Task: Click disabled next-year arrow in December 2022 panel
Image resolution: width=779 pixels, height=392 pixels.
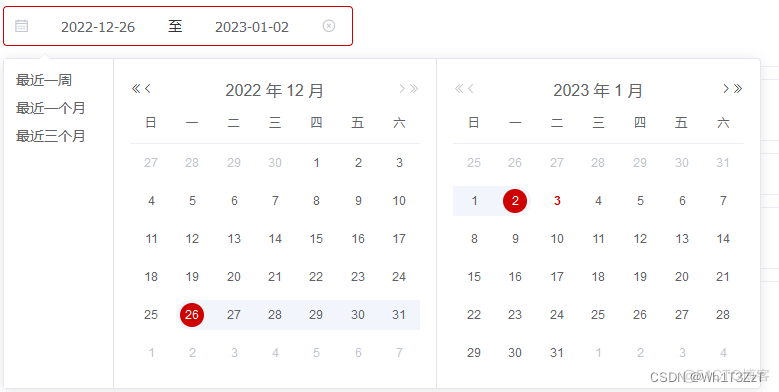Action: [x=414, y=89]
